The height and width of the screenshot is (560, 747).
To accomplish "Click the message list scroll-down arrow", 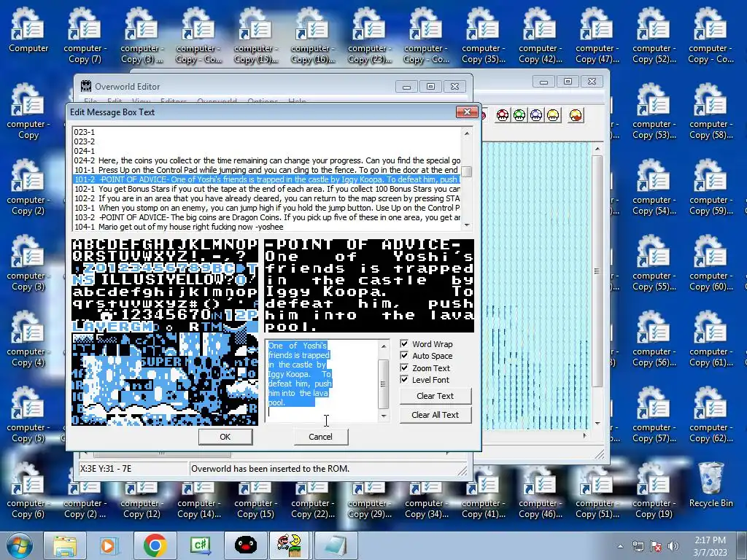I will (467, 225).
